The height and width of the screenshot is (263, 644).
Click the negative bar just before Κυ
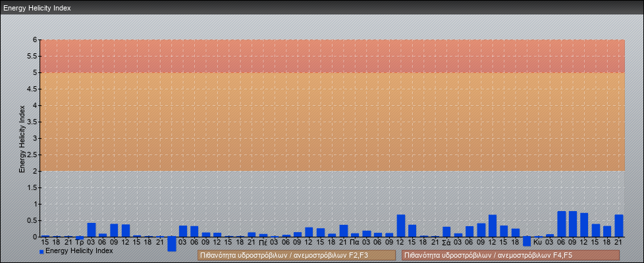pyautogui.click(x=527, y=241)
